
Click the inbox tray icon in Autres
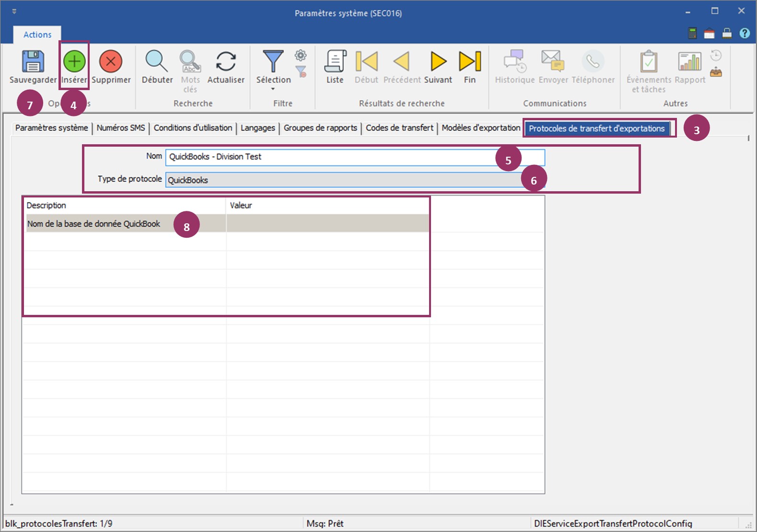tap(716, 72)
